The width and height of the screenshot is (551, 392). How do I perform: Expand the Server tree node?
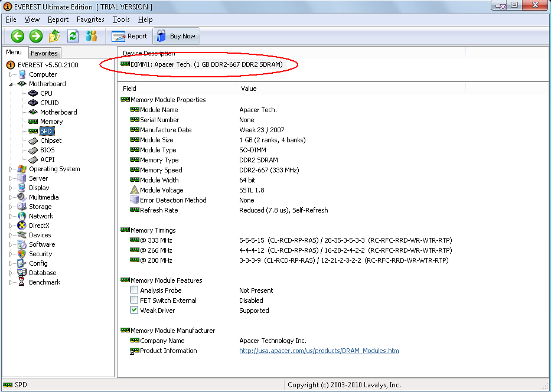click(11, 178)
